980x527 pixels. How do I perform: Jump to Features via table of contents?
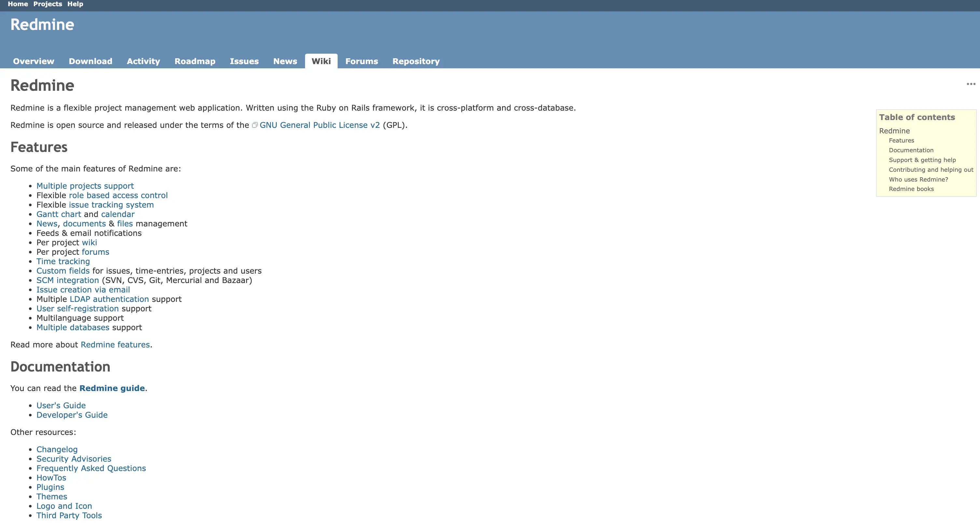pyautogui.click(x=902, y=140)
